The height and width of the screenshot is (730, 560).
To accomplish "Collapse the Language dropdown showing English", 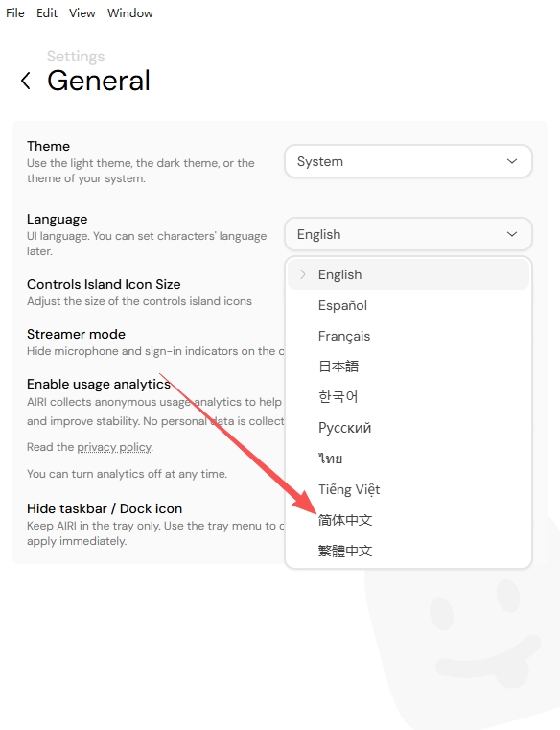I will (408, 234).
